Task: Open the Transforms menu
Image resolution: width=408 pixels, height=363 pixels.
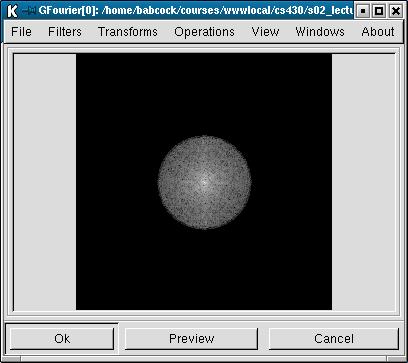Action: point(128,32)
